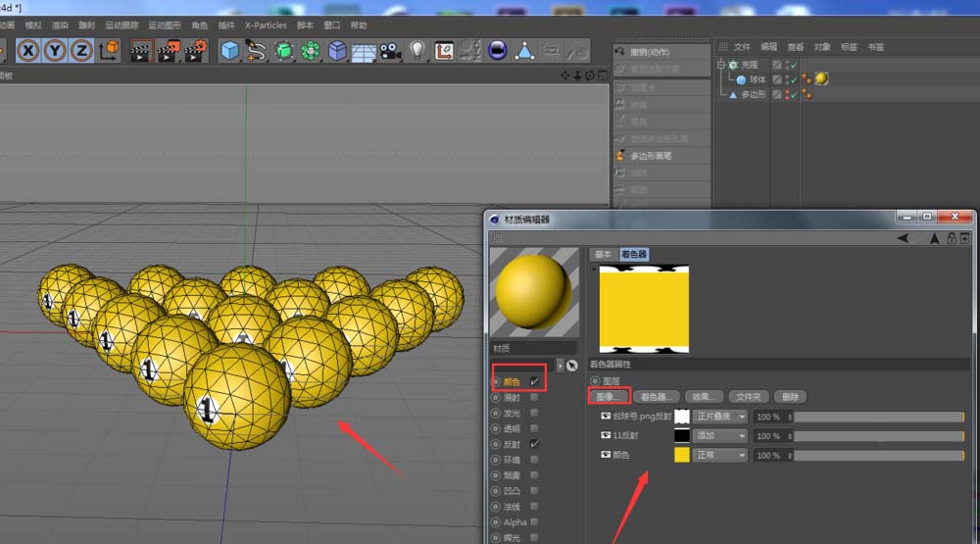Open the X-Particles menu

coord(266,25)
